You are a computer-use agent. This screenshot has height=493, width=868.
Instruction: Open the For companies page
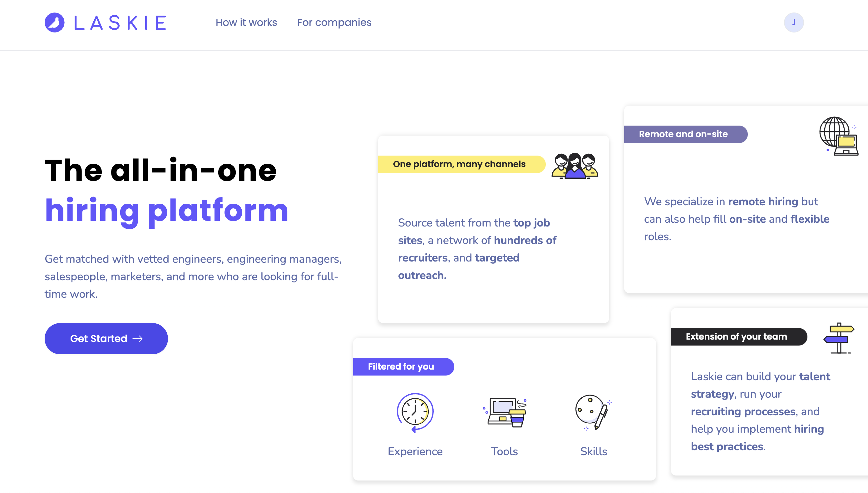[334, 22]
